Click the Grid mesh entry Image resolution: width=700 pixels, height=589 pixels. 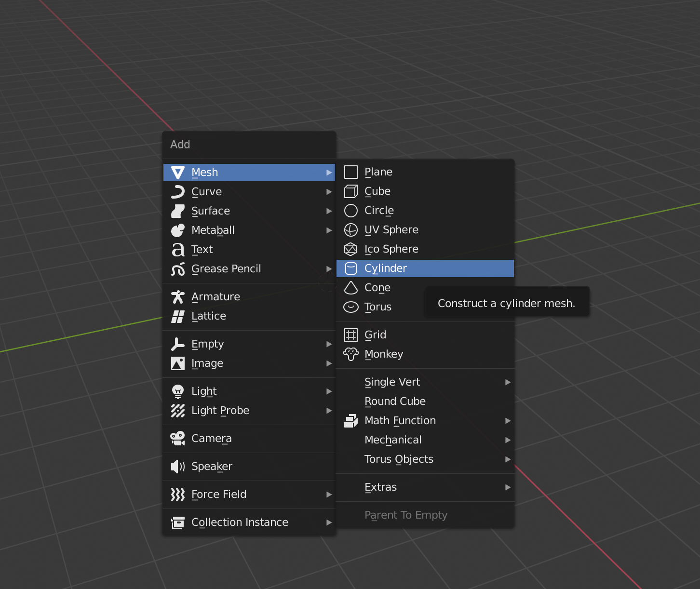(425, 335)
